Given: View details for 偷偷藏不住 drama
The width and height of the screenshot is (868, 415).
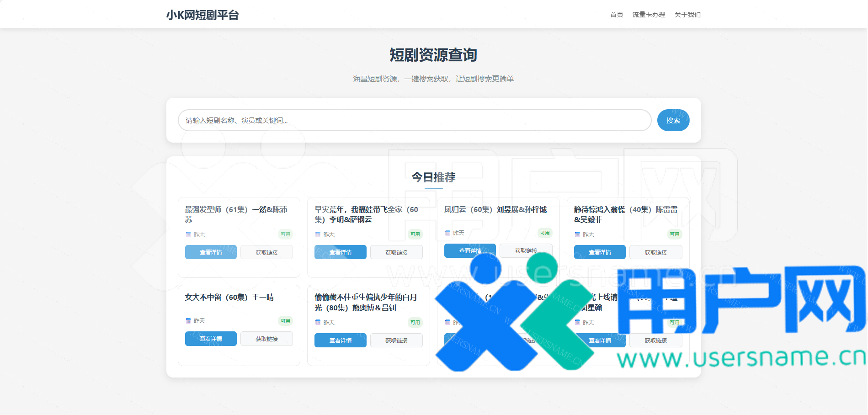Looking at the screenshot, I should [340, 341].
